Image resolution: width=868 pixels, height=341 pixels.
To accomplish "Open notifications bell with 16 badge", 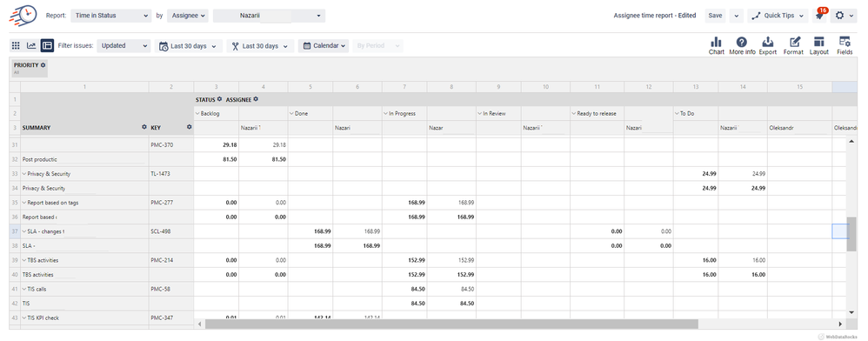I will pos(820,16).
